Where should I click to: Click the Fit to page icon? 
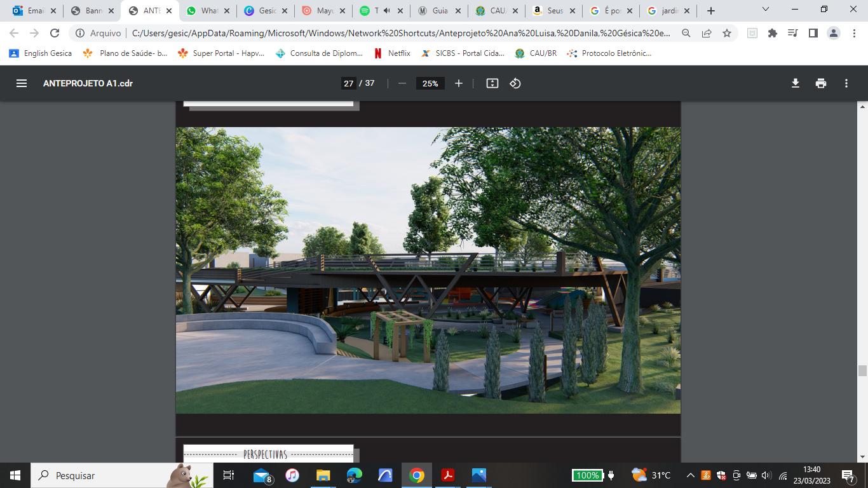[x=492, y=83]
